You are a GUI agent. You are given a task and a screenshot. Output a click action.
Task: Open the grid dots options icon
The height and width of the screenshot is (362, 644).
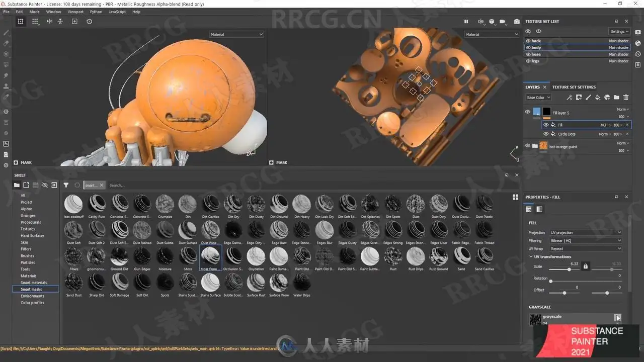pyautogui.click(x=35, y=22)
